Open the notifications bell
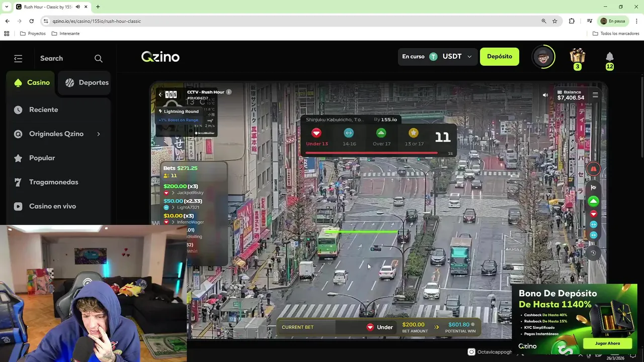 tap(610, 56)
